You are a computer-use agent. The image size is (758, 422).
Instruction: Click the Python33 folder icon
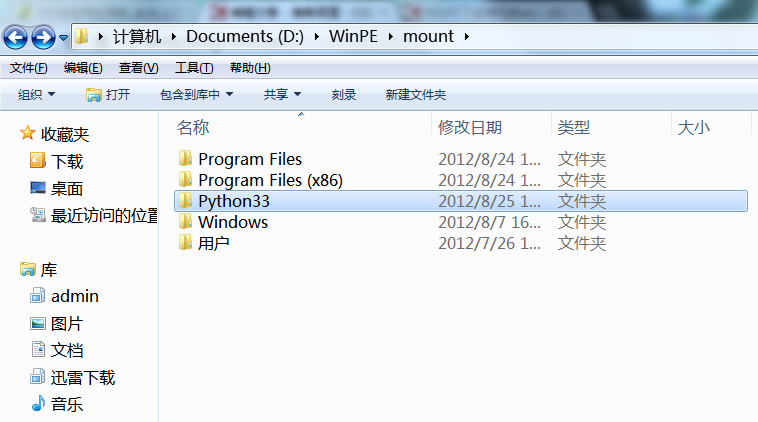185,201
